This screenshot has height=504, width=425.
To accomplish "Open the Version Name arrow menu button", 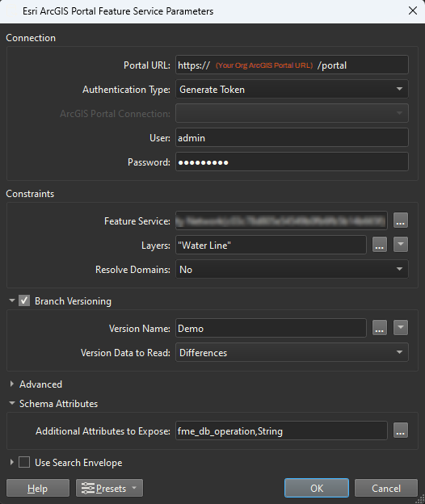I will [x=400, y=328].
